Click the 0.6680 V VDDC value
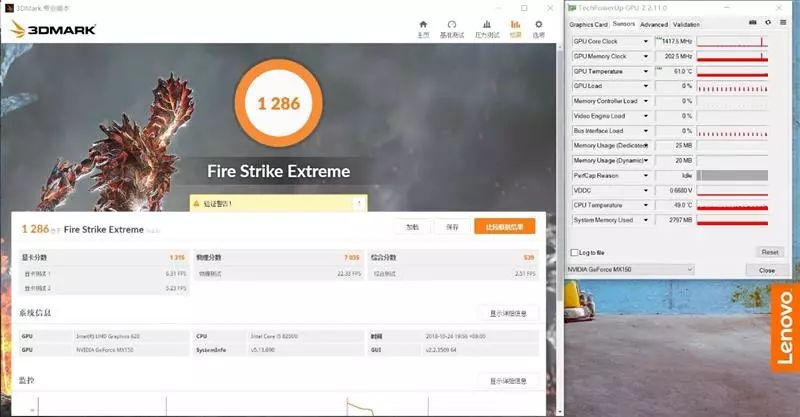 (x=681, y=190)
